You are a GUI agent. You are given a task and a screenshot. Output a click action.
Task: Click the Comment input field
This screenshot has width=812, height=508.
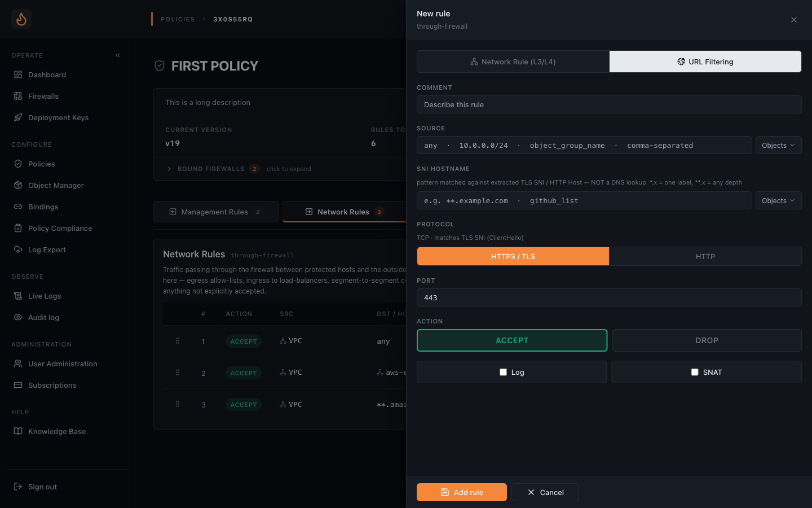[609, 104]
